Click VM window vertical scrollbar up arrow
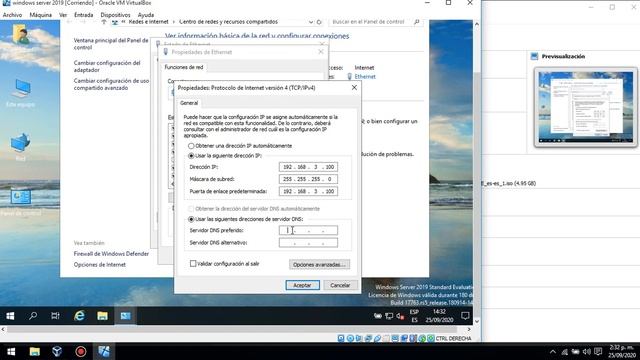The image size is (640, 360). [477, 24]
